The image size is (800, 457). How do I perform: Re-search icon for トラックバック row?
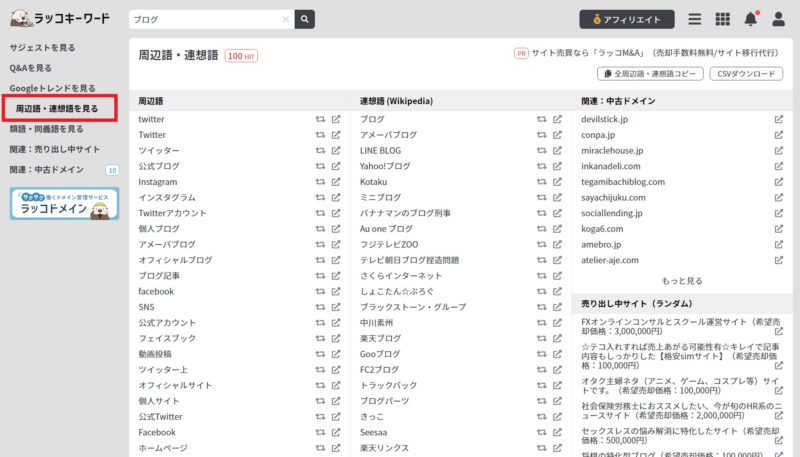tap(541, 386)
